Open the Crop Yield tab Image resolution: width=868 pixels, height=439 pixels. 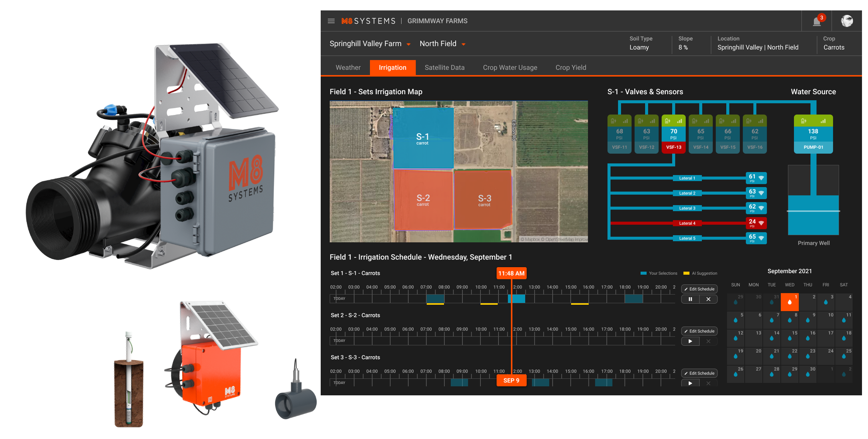click(x=571, y=67)
